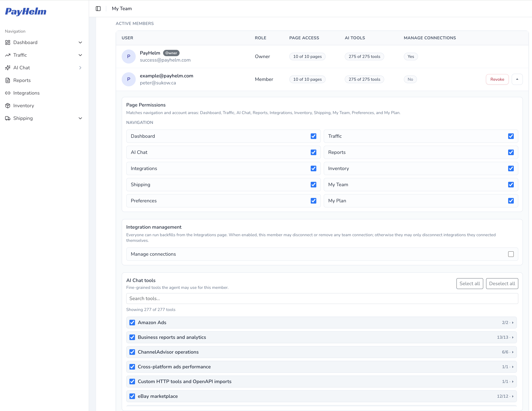
Task: Click the owner's Yes connections badge
Action: (411, 57)
